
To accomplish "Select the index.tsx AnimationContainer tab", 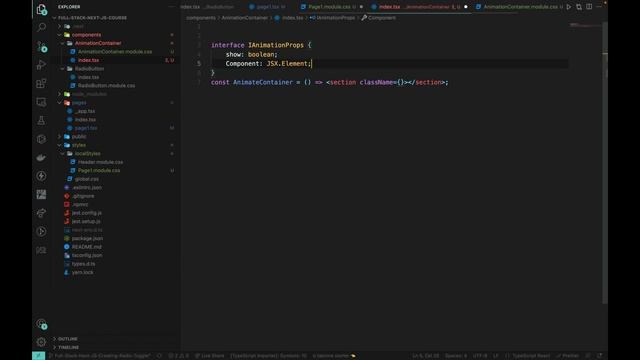I will point(418,7).
